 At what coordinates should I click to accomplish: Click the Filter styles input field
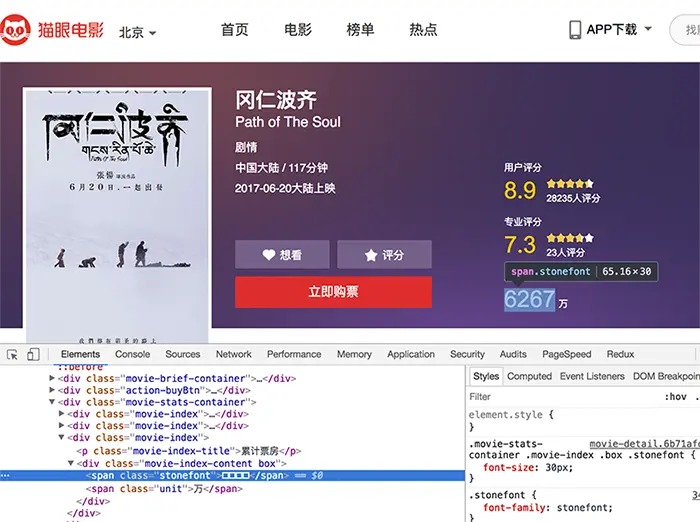point(562,397)
